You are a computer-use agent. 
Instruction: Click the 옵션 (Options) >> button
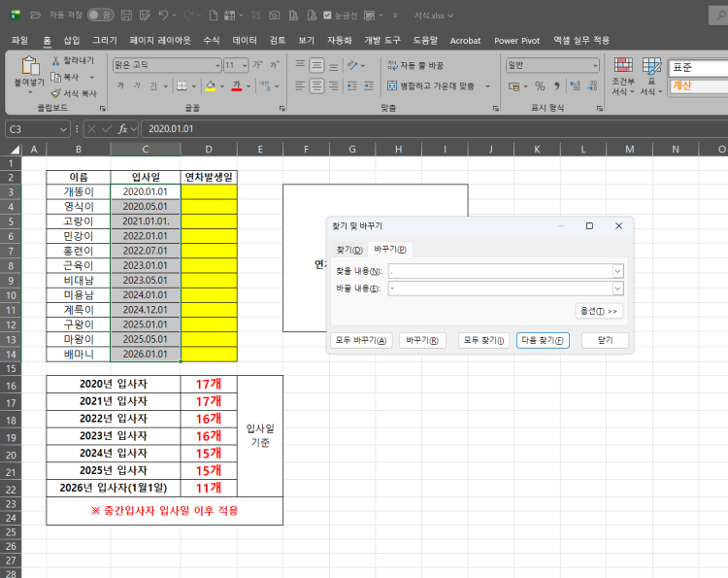(x=598, y=311)
